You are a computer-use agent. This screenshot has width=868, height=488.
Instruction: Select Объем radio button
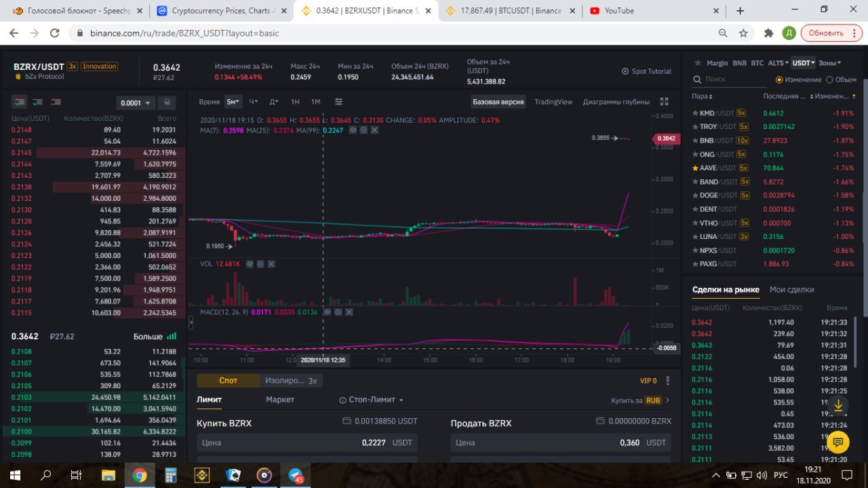pyautogui.click(x=829, y=79)
